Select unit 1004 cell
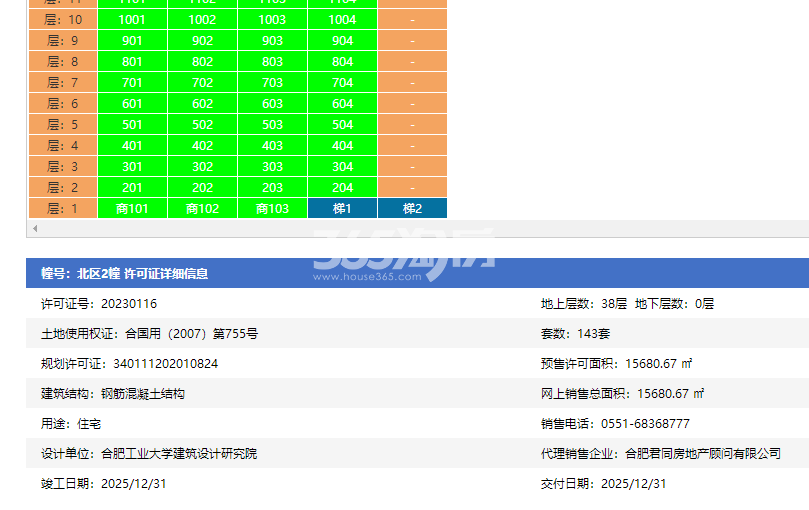Screen dimensions: 809x510 [343, 20]
